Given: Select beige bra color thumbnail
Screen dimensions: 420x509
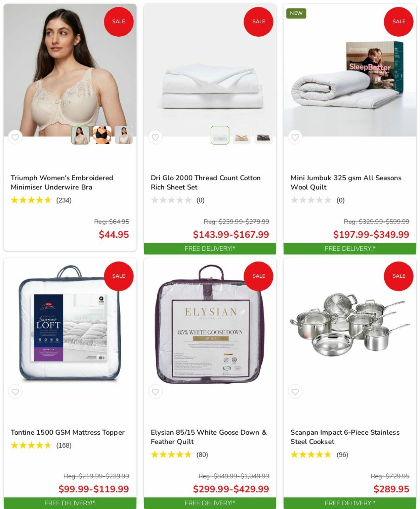Looking at the screenshot, I should tap(80, 135).
